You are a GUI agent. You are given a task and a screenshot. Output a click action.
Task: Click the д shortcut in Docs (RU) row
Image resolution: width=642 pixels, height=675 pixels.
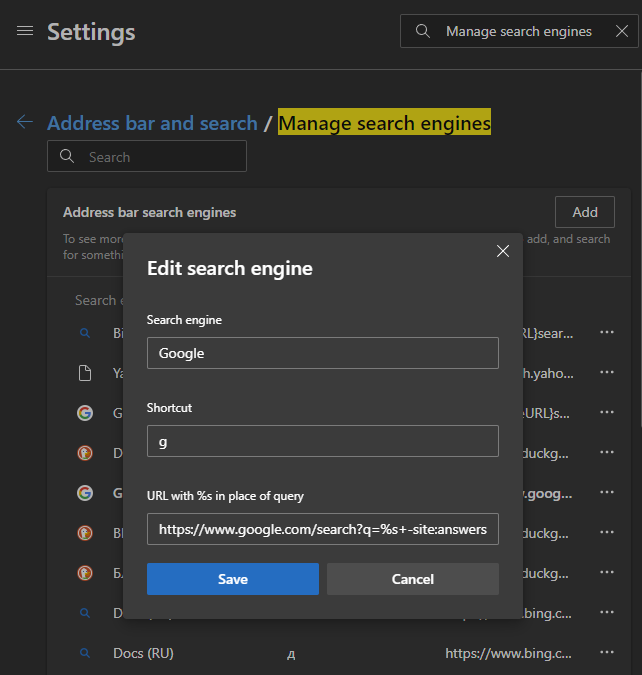(x=291, y=654)
